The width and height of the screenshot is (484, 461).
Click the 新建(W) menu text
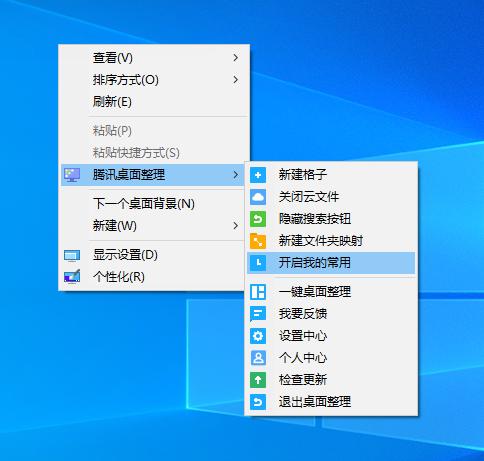click(115, 226)
